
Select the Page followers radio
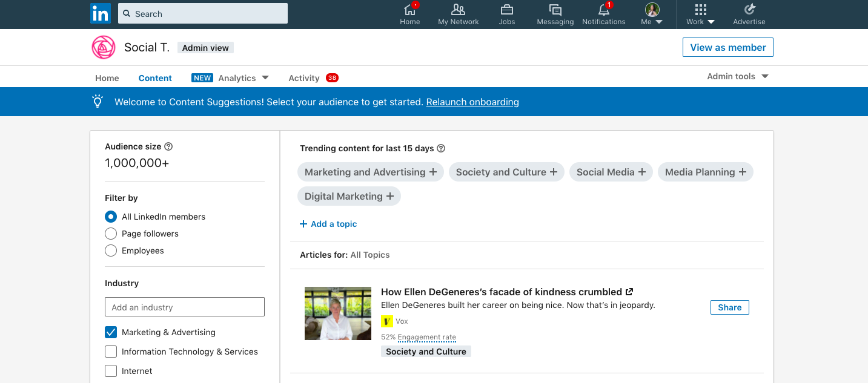click(111, 234)
